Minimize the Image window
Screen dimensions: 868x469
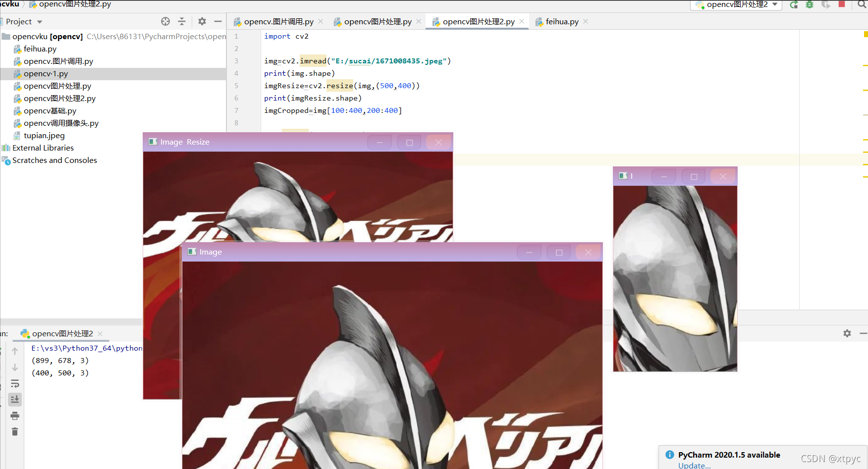(529, 252)
